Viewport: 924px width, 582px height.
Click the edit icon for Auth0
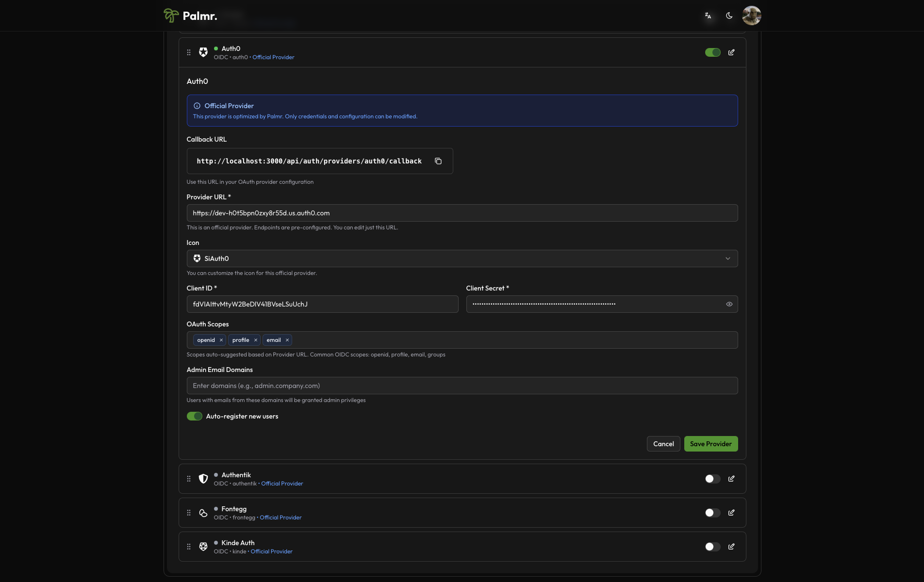pos(731,52)
